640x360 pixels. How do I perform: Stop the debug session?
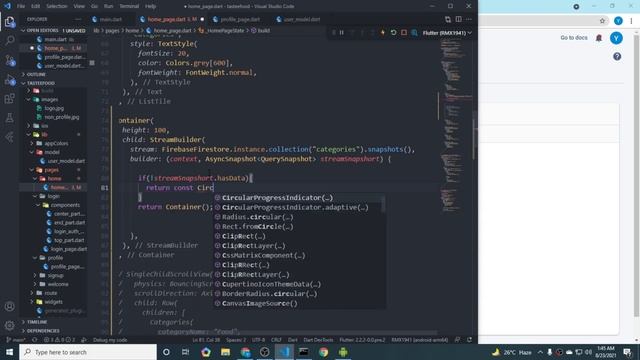[x=404, y=33]
